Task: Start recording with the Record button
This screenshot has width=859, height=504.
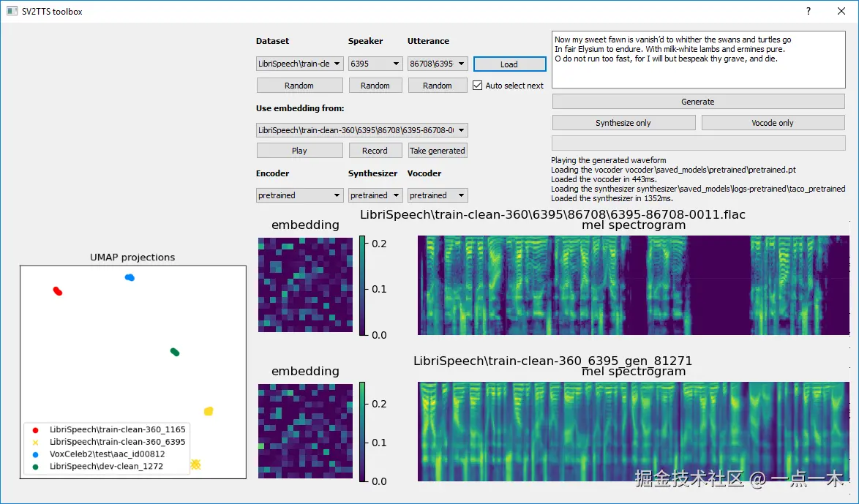Action: 375,150
